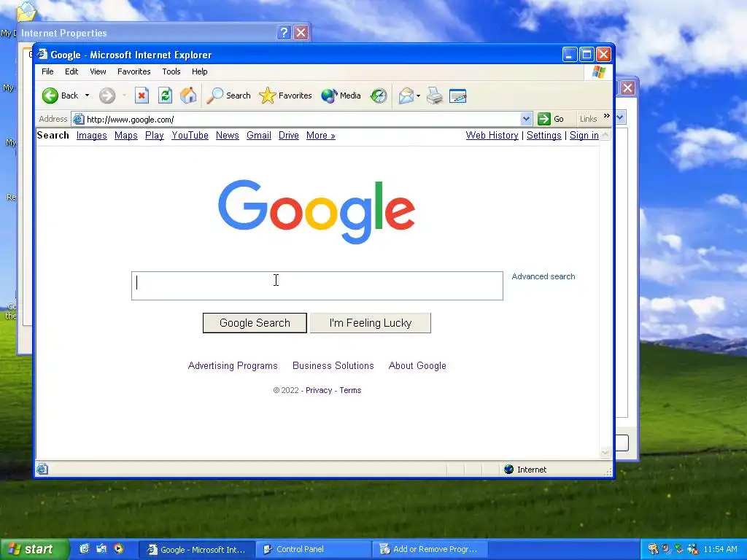Click the Mail envelope icon
This screenshot has height=560, width=747.
tap(406, 96)
